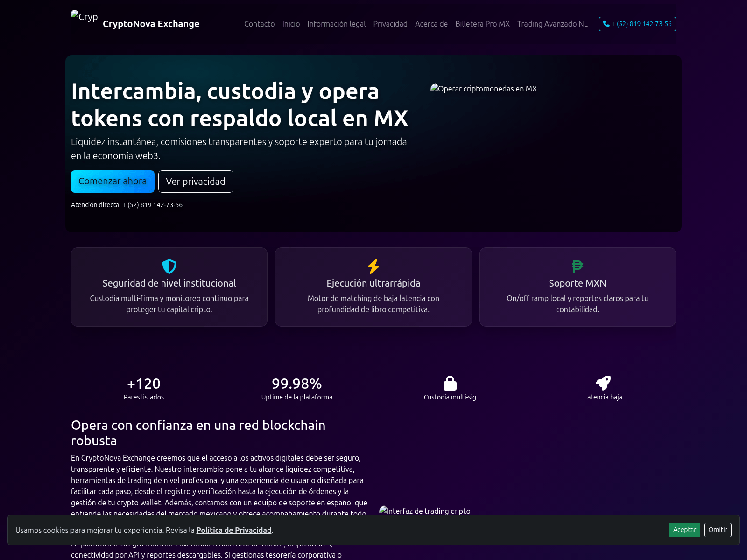The height and width of the screenshot is (560, 747).
Task: Click the +120 pares stat
Action: [144, 384]
